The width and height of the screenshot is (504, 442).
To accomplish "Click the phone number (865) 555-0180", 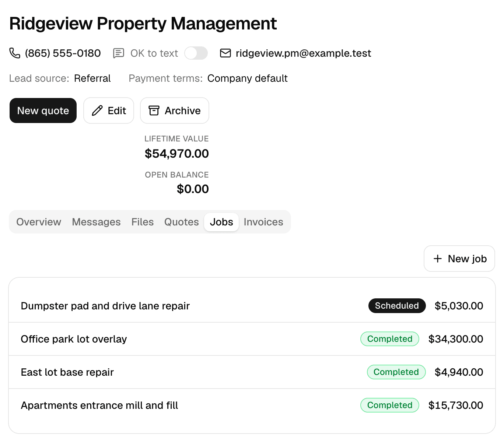I will (x=63, y=53).
